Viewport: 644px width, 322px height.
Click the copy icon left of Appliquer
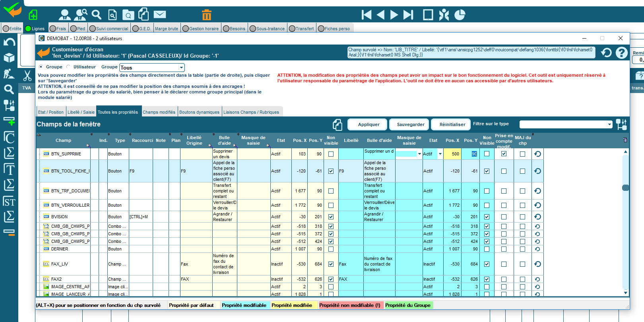[338, 125]
